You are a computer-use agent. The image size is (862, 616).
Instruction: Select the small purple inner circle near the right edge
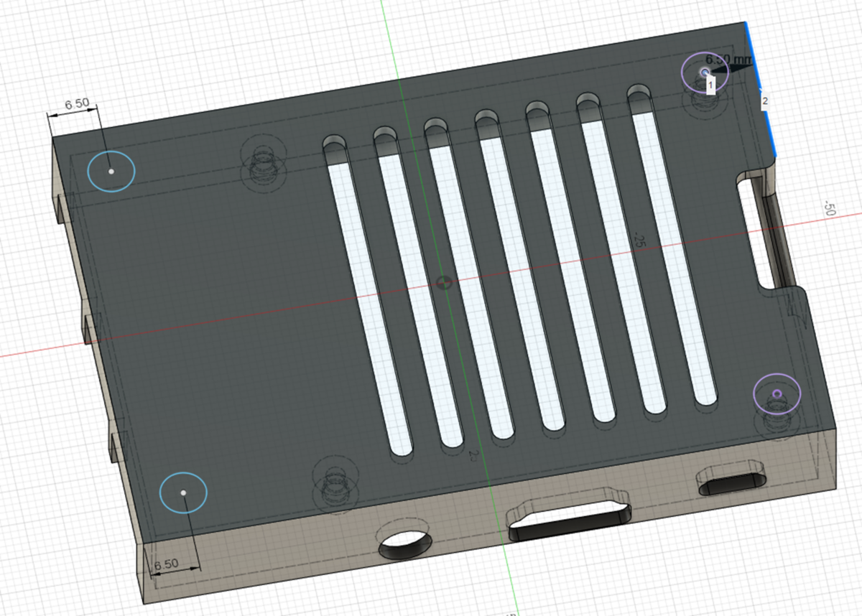(x=777, y=393)
